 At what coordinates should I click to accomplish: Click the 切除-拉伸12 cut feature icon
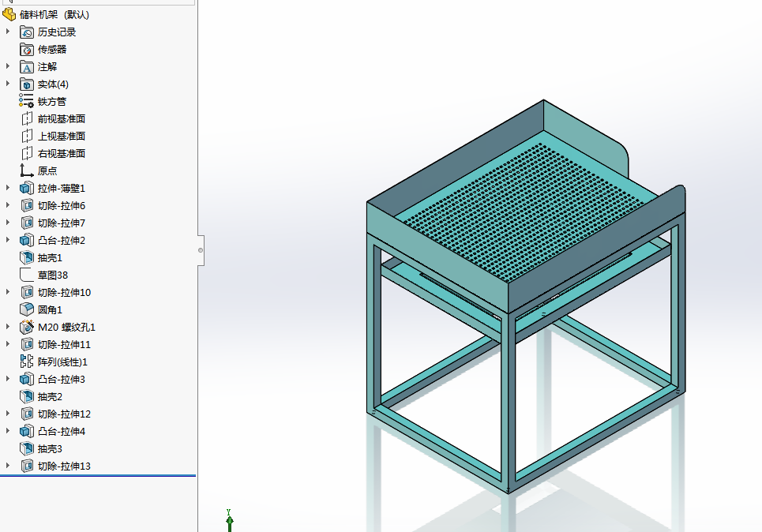tap(27, 414)
